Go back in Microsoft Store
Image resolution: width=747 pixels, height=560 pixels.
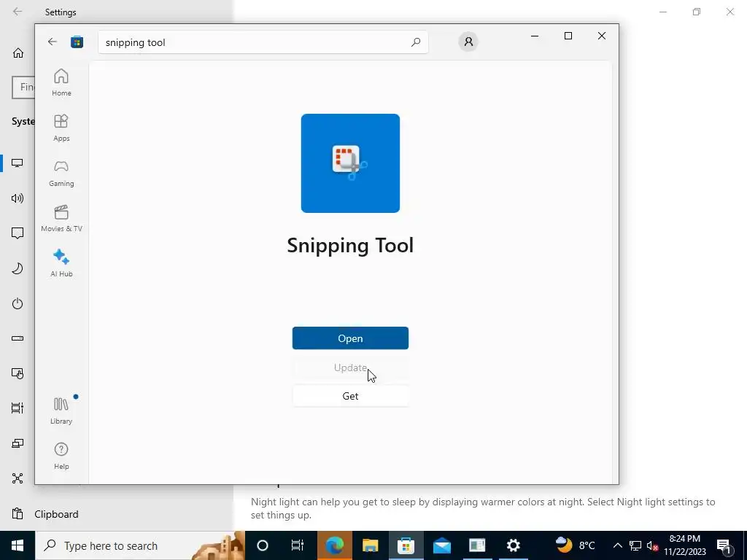pyautogui.click(x=53, y=42)
